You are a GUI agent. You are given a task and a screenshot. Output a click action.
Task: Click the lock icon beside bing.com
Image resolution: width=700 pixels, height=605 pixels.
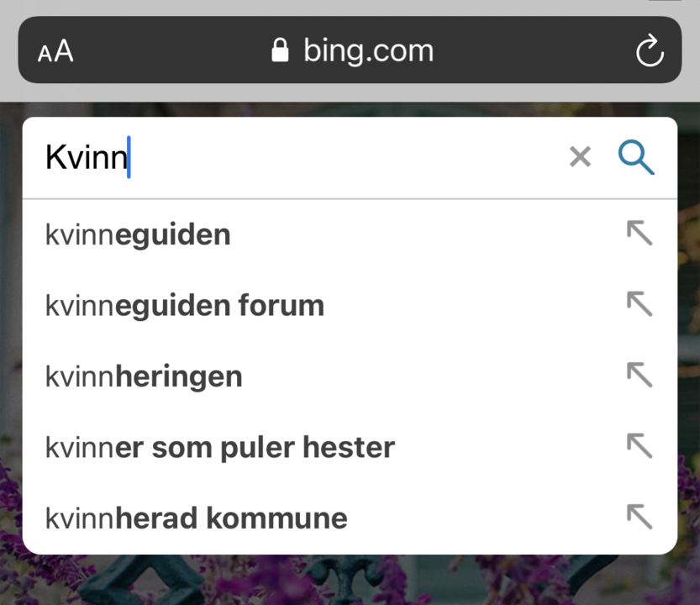point(281,50)
